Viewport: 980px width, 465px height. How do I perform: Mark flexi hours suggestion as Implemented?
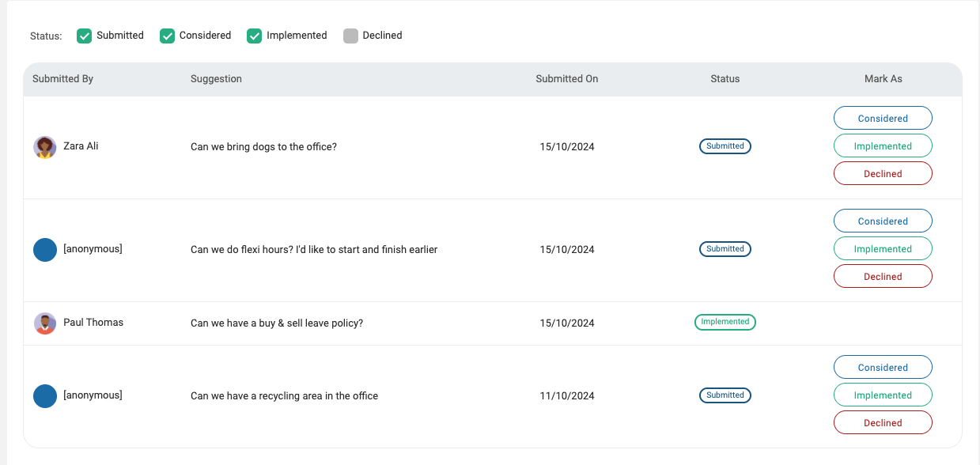click(883, 249)
